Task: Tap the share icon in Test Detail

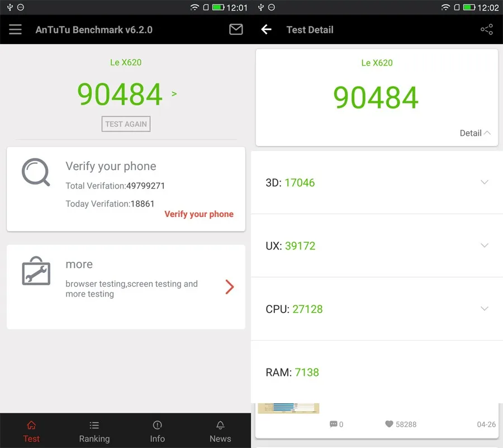Action: pos(487,30)
